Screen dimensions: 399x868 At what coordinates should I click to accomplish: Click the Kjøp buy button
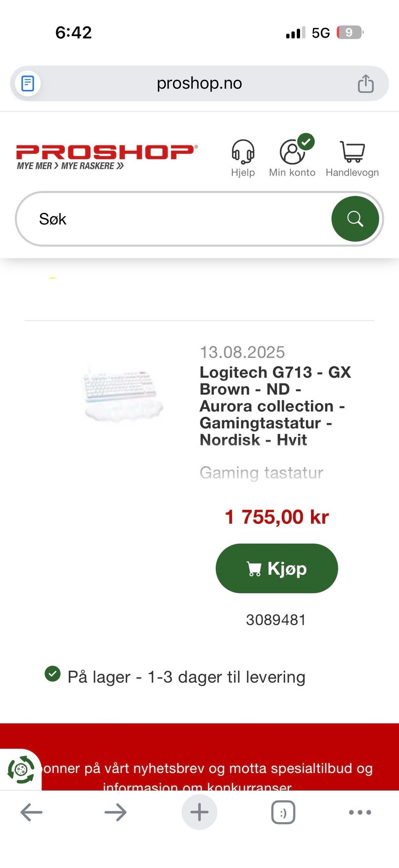(x=277, y=568)
